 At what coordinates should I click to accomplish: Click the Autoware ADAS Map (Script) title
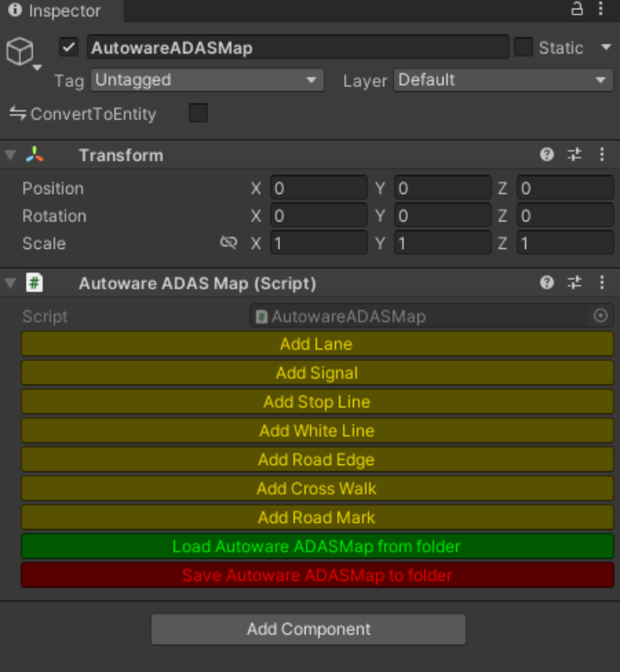[197, 283]
